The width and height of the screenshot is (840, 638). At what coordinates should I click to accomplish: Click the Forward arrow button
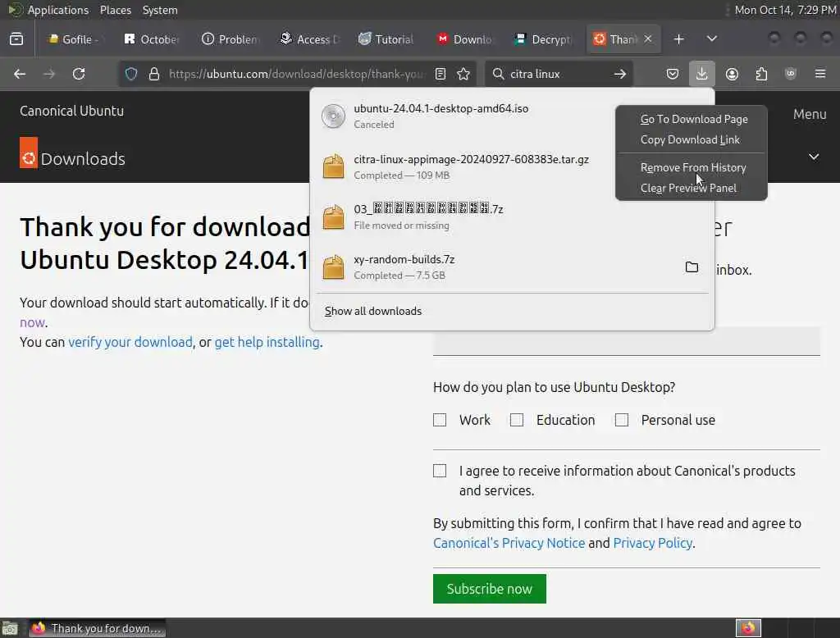click(x=49, y=74)
